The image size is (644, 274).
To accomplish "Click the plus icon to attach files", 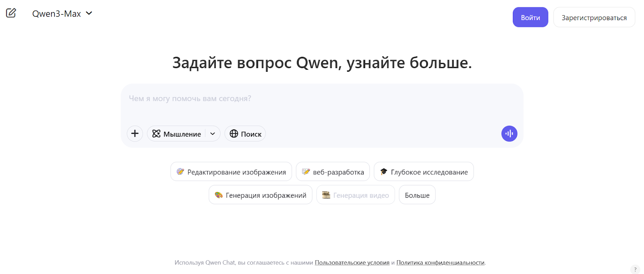I will coord(135,133).
